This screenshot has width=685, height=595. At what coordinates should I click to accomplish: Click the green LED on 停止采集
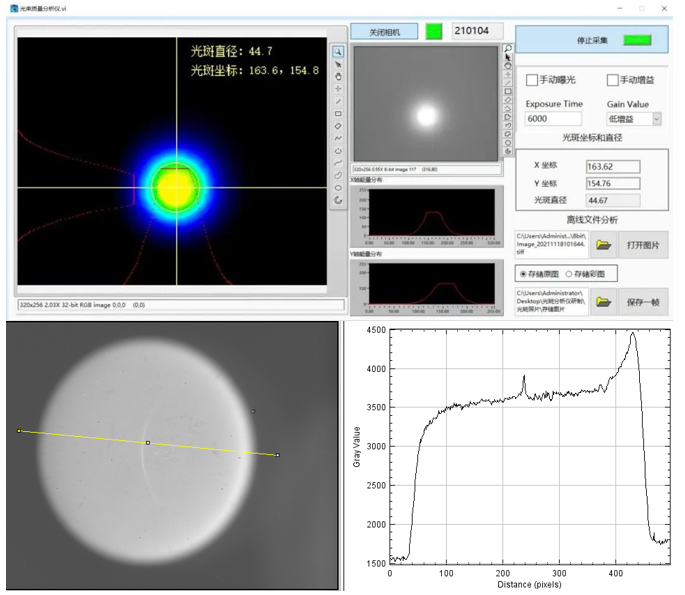pos(637,40)
